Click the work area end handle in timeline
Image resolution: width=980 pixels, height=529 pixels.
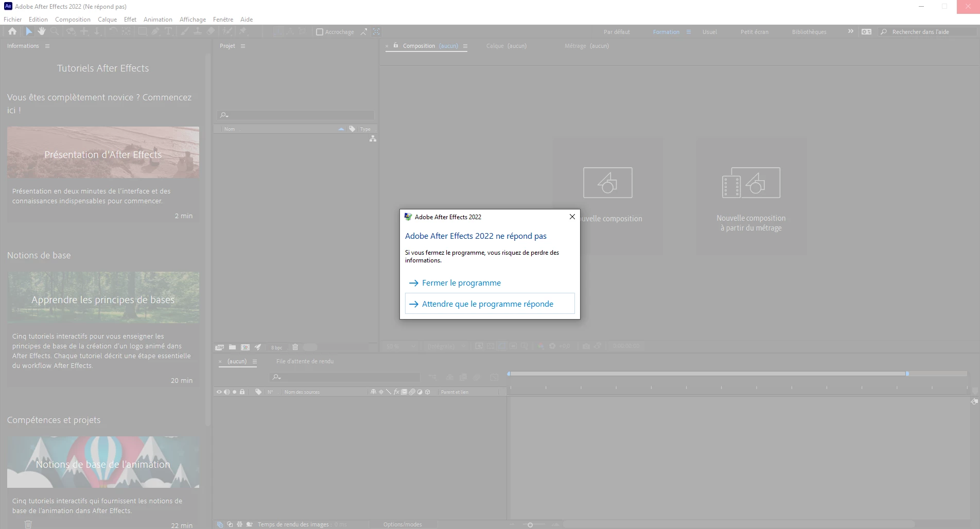pyautogui.click(x=907, y=374)
